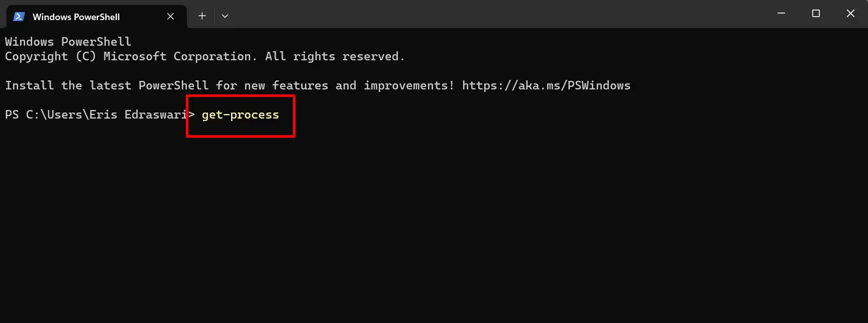This screenshot has width=868, height=323.
Task: Click the yellow get-process command text
Action: (240, 115)
